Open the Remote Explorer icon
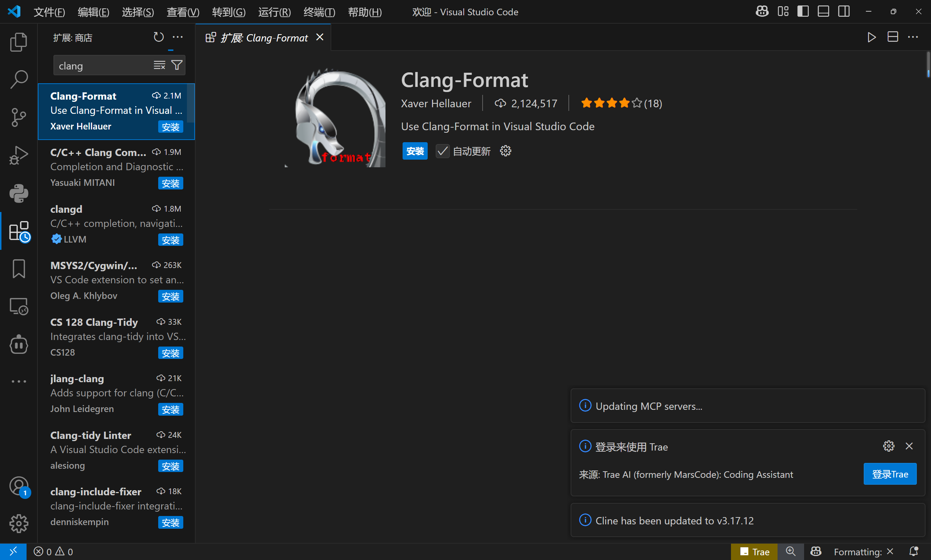The image size is (931, 560). [19, 307]
